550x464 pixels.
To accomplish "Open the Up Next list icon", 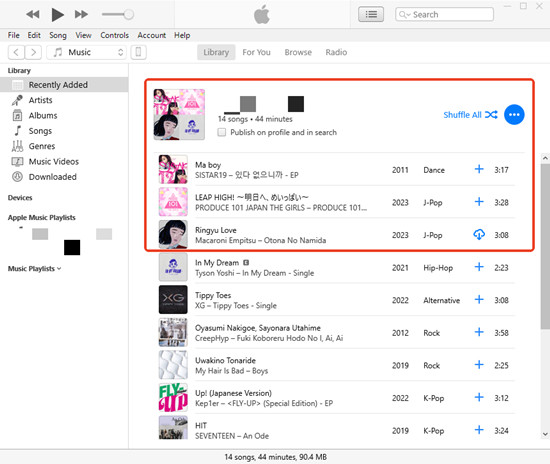I will point(371,14).
